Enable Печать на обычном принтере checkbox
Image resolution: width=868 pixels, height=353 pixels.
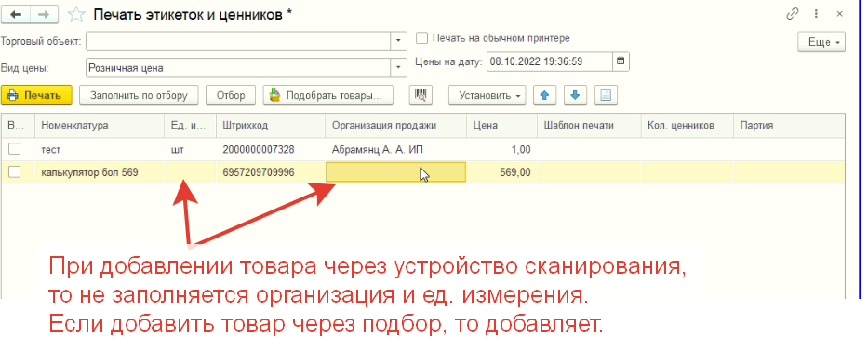click(x=422, y=38)
